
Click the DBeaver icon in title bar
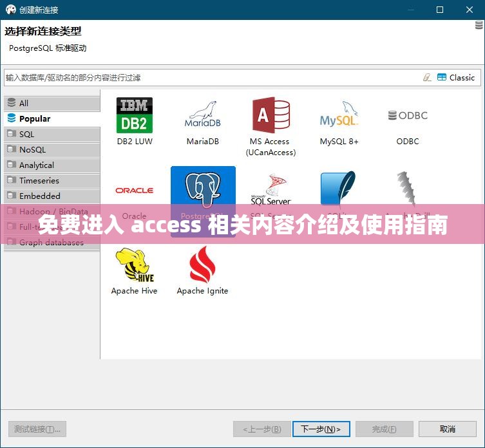[10, 10]
